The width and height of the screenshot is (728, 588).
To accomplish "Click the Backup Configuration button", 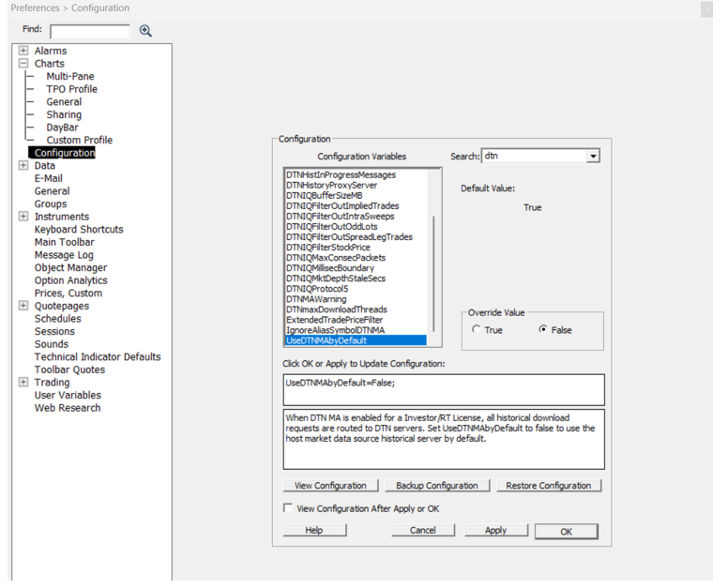I will tap(436, 486).
